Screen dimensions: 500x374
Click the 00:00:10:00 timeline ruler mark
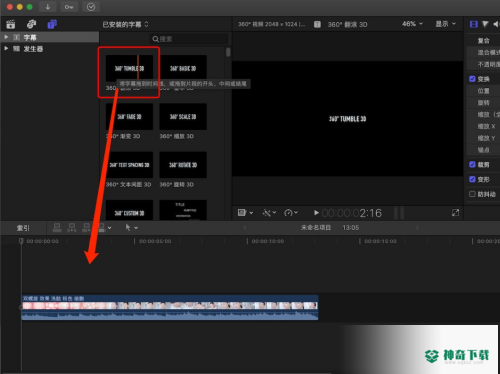(x=268, y=241)
